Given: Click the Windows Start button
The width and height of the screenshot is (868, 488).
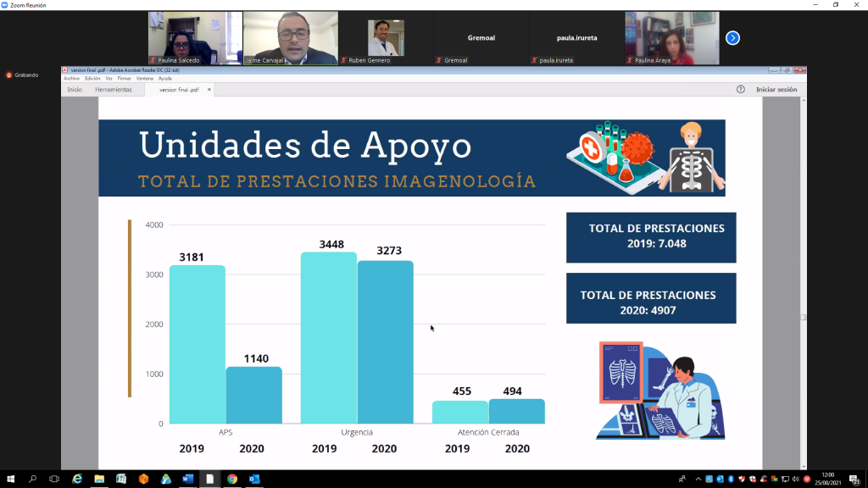Looking at the screenshot, I should 11,479.
